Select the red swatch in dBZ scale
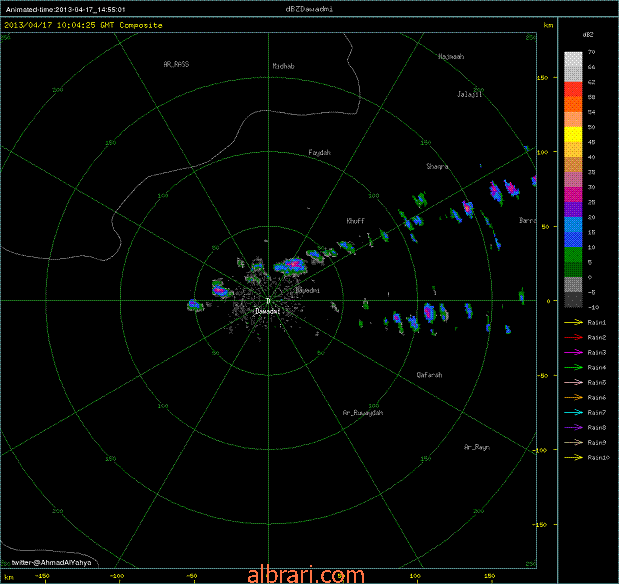This screenshot has height=584, width=619. pyautogui.click(x=573, y=89)
